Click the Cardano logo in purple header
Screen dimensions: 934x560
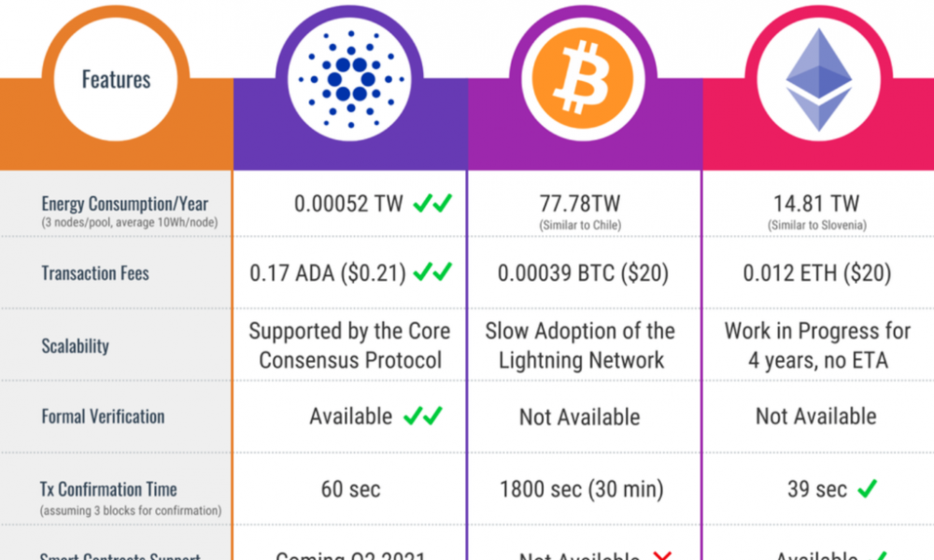350,79
